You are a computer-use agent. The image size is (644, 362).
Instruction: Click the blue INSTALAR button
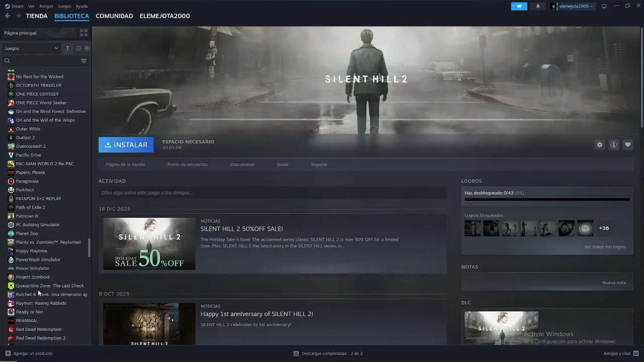tap(126, 145)
